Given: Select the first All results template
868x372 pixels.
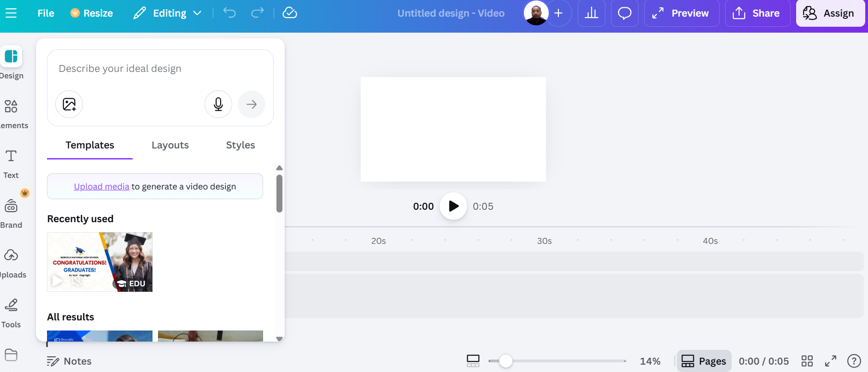Looking at the screenshot, I should click(100, 336).
